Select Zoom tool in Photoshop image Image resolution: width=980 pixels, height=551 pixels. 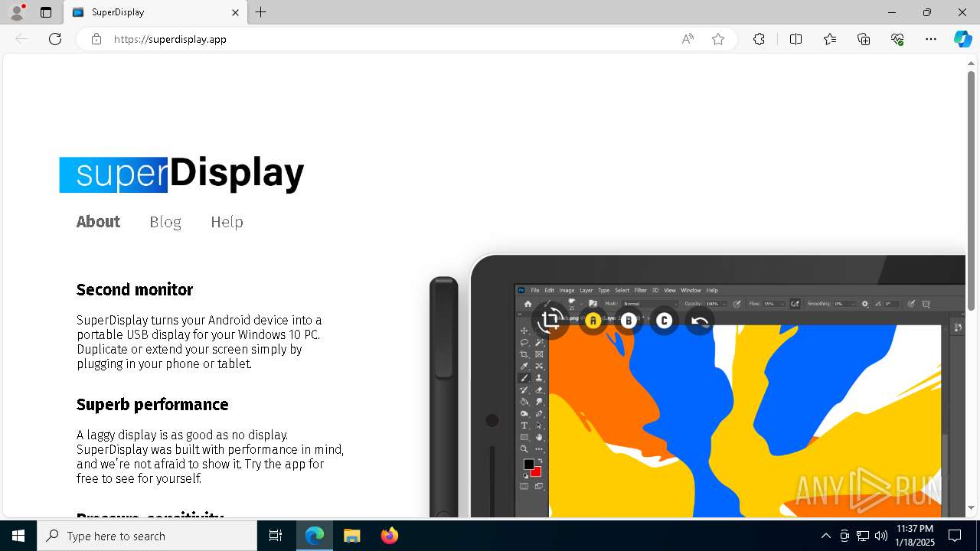point(524,449)
